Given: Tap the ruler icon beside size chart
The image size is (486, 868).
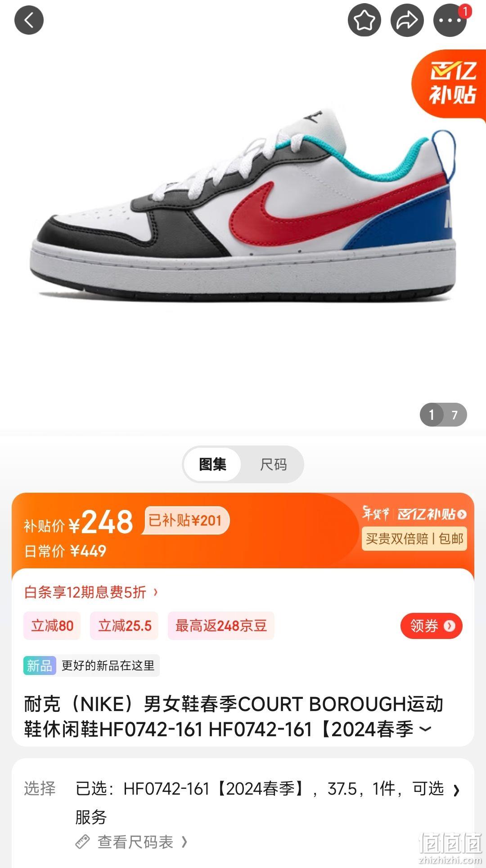Looking at the screenshot, I should [x=82, y=841].
